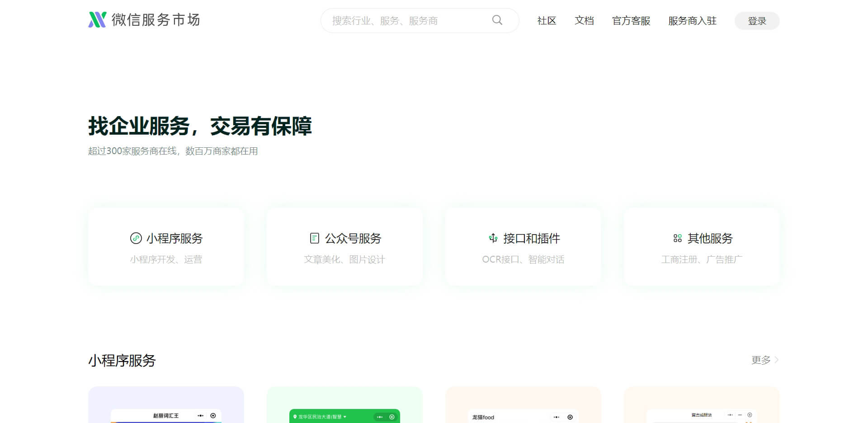Click the 服务商入驻 link
The width and height of the screenshot is (868, 423).
pyautogui.click(x=692, y=21)
